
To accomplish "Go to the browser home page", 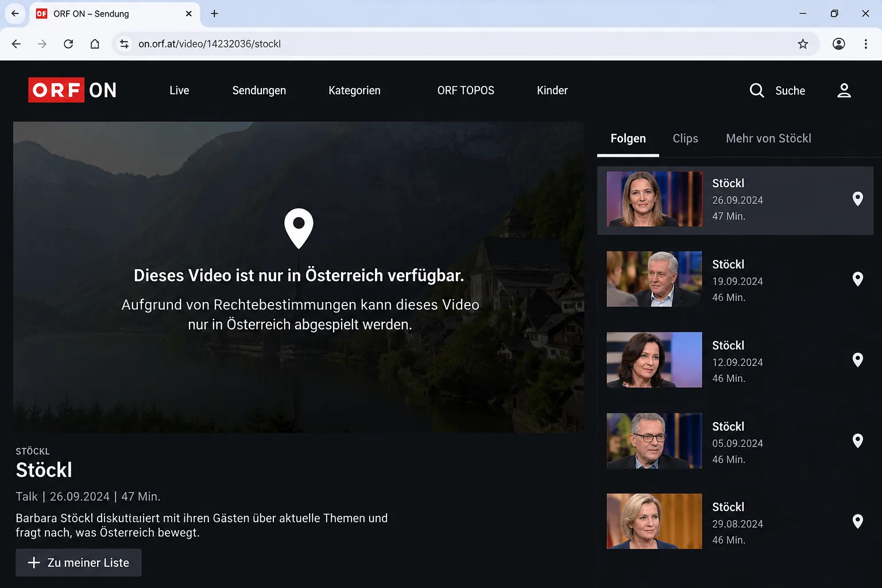I will pos(95,44).
